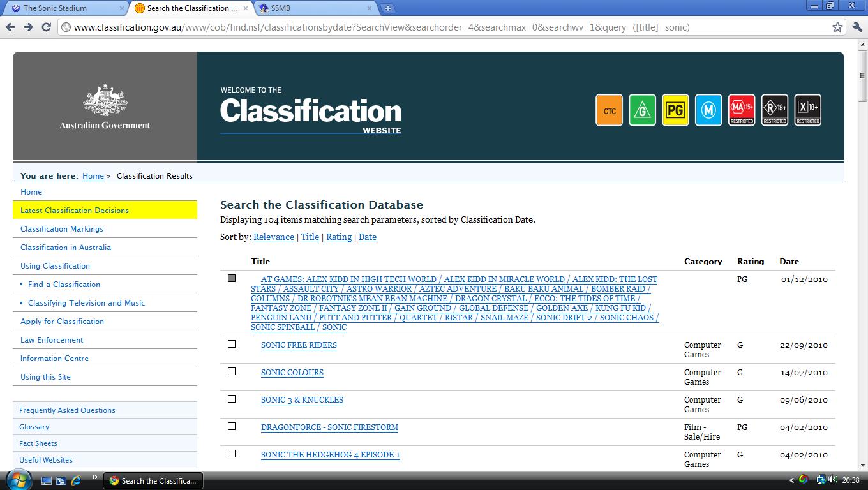Show hidden tray icons arrow
The image size is (868, 490).
point(792,480)
